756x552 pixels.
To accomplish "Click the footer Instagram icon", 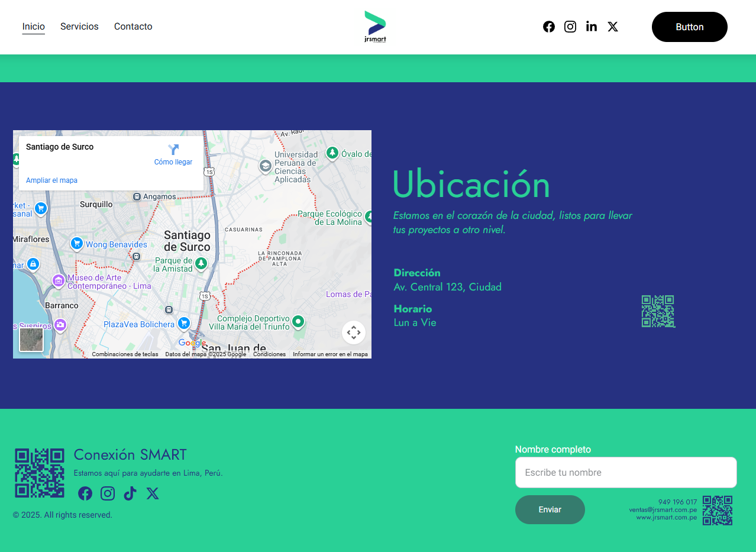I will pos(108,493).
